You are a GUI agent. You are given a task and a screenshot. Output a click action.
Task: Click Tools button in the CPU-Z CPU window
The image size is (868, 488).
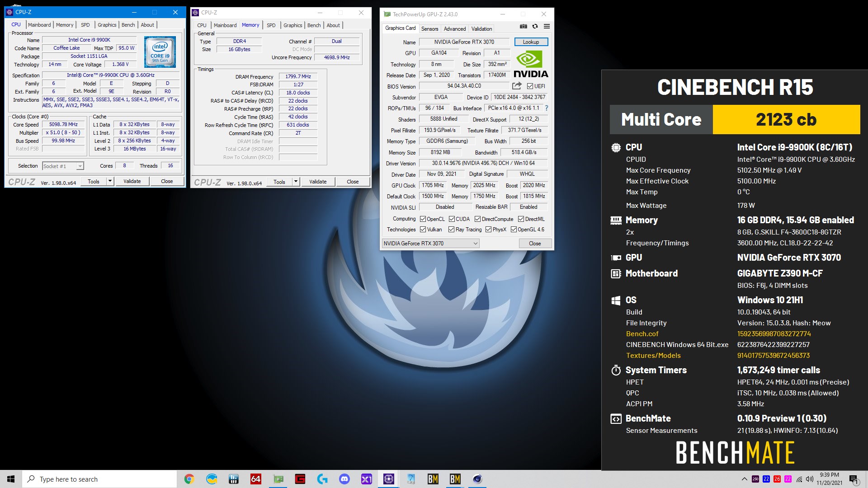[94, 181]
